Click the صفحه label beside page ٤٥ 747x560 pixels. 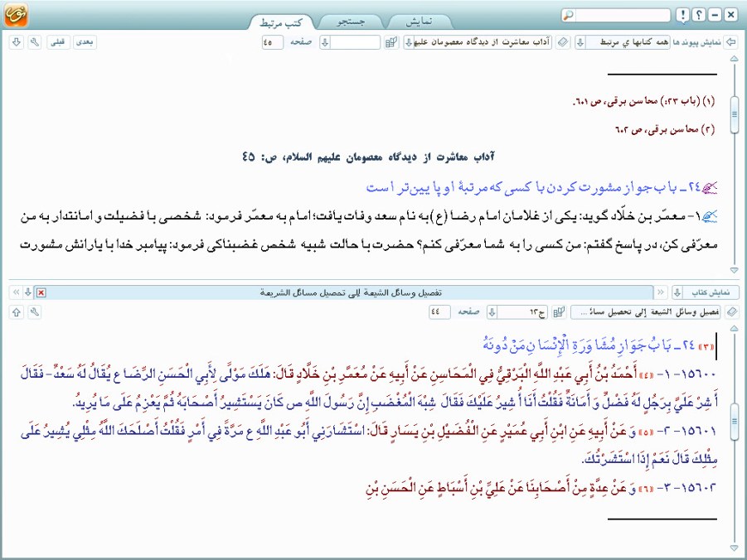pos(301,42)
